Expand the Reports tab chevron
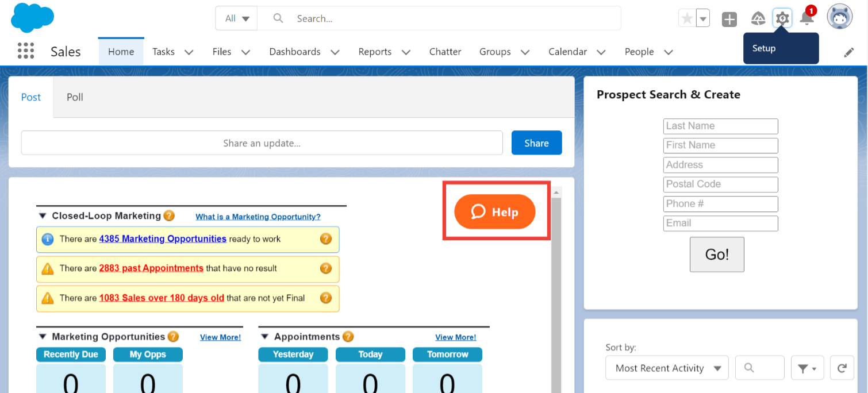The height and width of the screenshot is (393, 868). 406,52
